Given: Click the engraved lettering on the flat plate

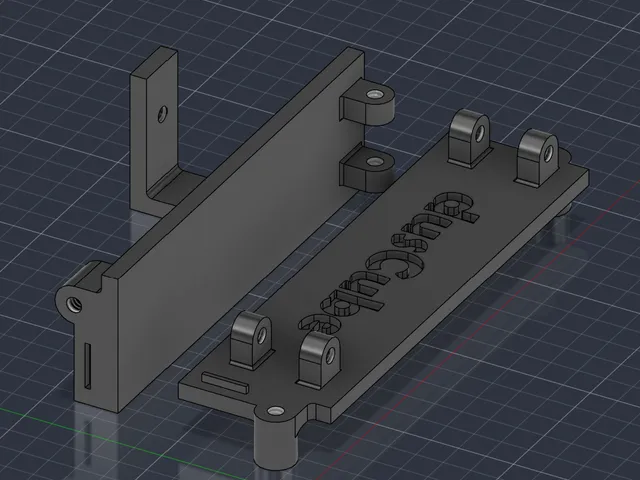Looking at the screenshot, I should coord(388,261).
